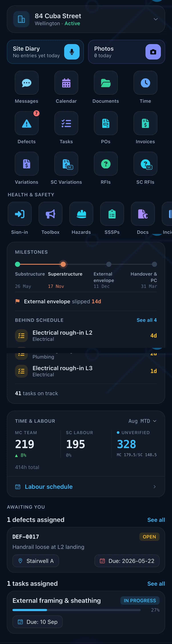Open the SSSPs clipboard icon
Image resolution: width=172 pixels, height=644 pixels.
click(x=112, y=214)
